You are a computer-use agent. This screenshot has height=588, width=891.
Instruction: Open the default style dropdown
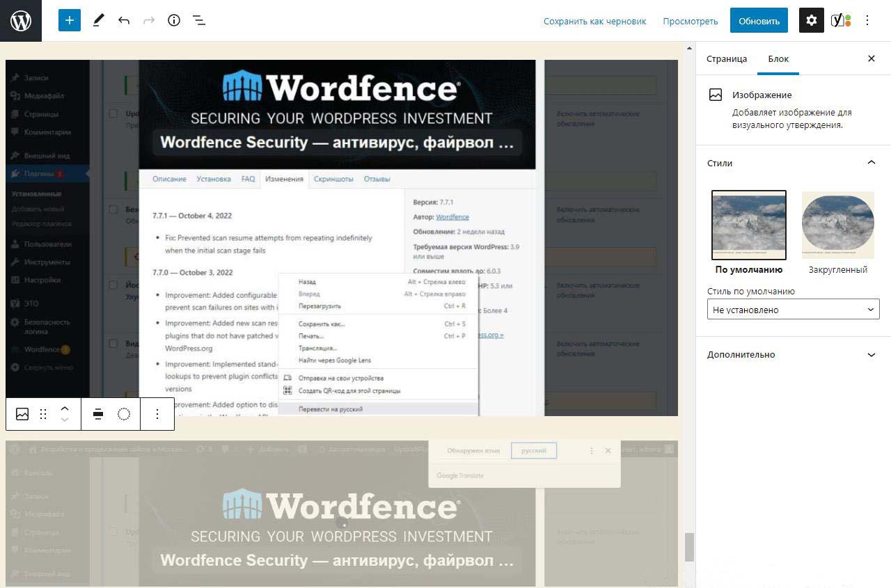click(793, 310)
